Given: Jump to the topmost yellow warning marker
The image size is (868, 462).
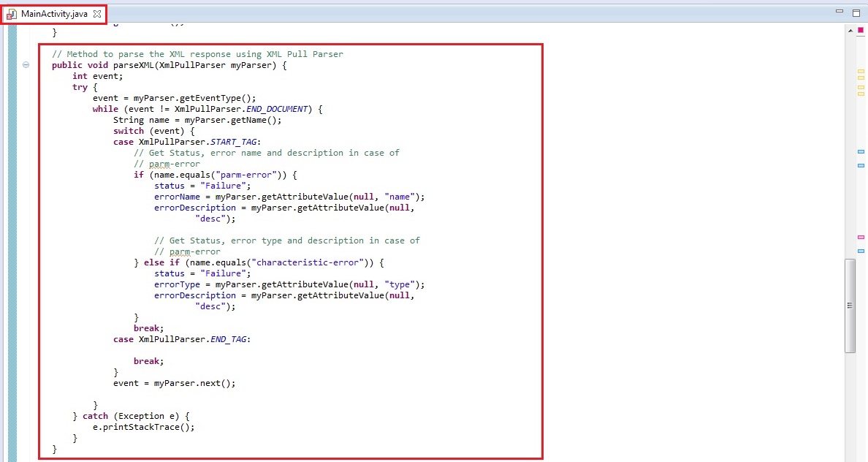Looking at the screenshot, I should [860, 72].
